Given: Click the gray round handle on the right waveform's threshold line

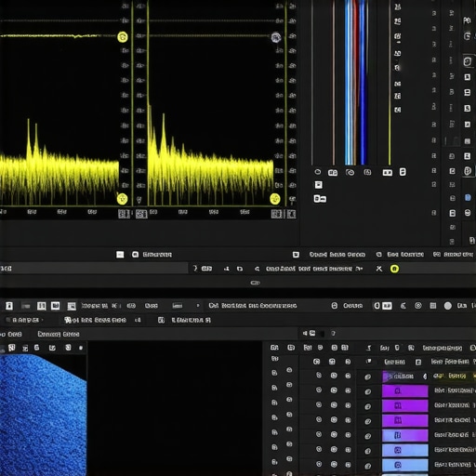Looking at the screenshot, I should coord(276,37).
